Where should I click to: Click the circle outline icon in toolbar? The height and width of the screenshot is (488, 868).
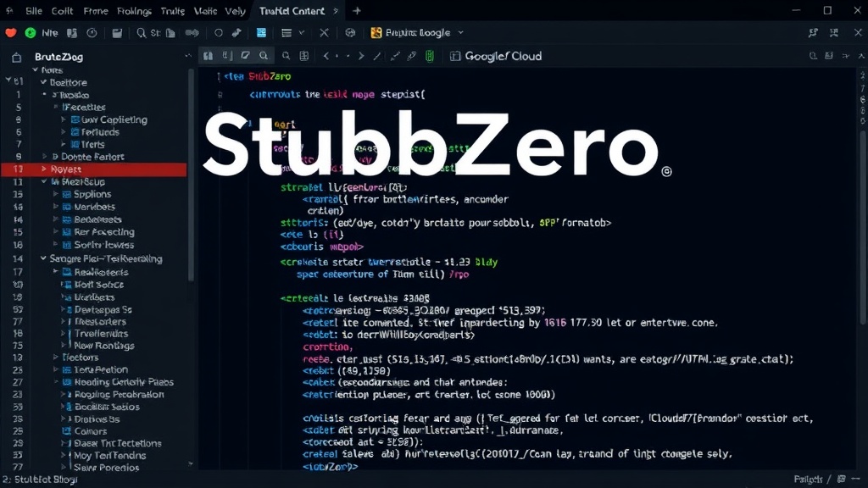pos(219,33)
